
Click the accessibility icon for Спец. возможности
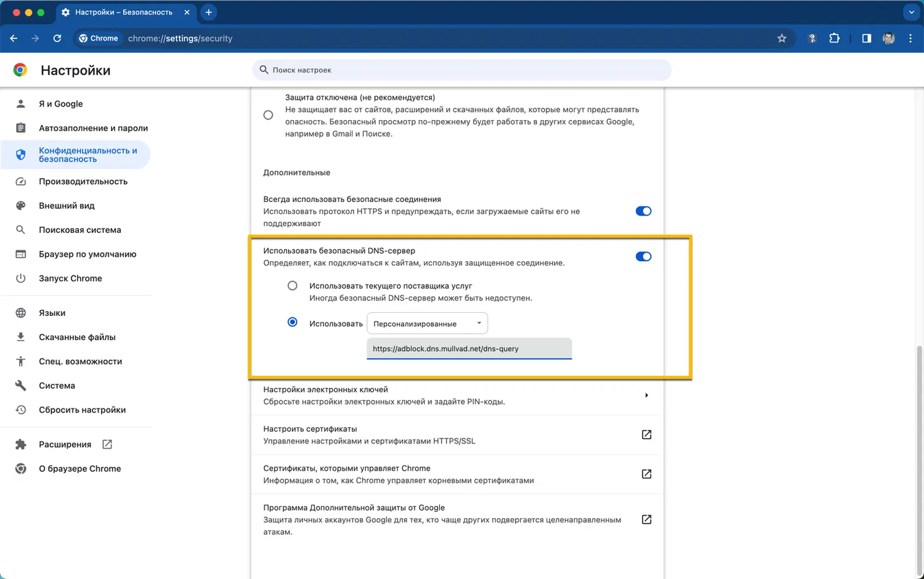pos(20,362)
